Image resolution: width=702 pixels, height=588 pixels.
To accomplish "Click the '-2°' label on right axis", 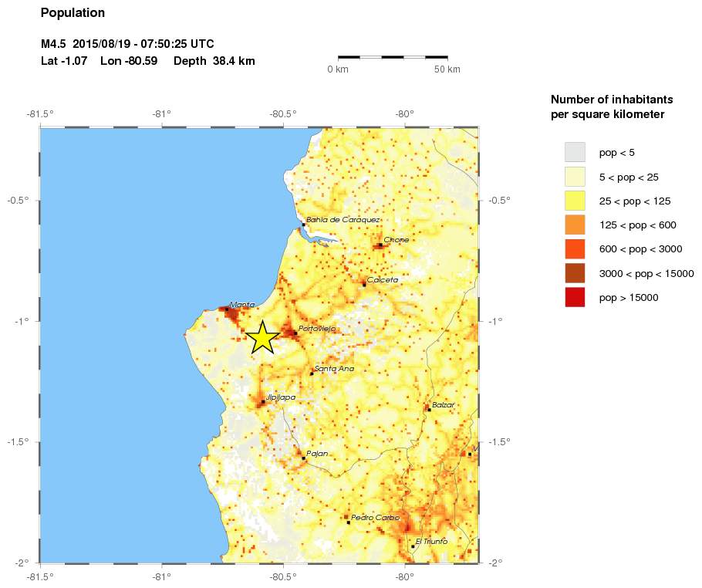I will click(495, 563).
